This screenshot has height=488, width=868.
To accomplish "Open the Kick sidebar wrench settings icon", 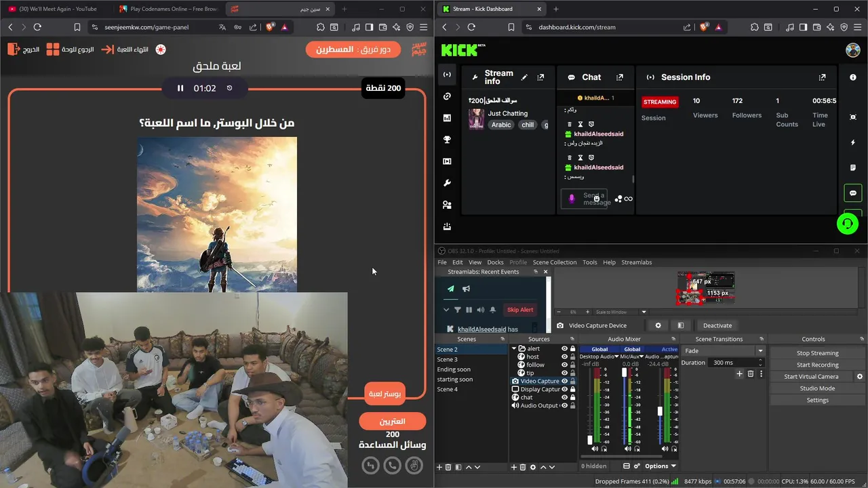I will tap(447, 183).
